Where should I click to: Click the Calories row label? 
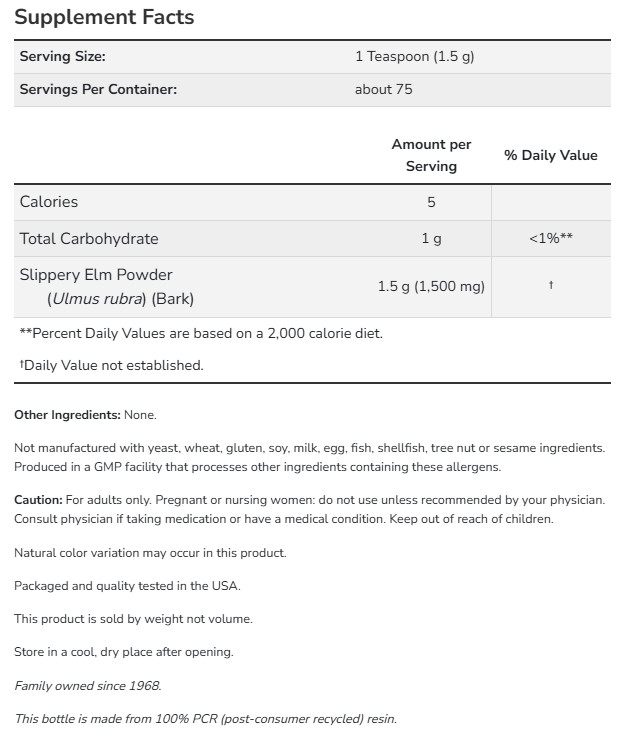click(x=49, y=201)
